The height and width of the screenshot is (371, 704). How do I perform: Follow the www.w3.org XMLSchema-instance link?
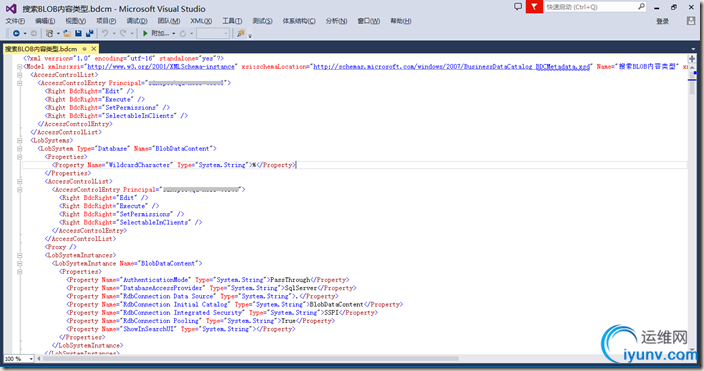point(161,66)
